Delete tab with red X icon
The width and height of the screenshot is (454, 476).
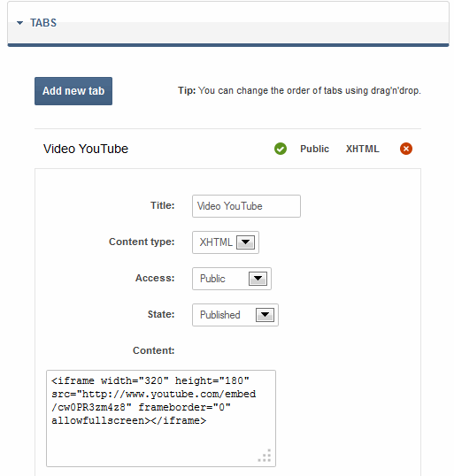pos(406,149)
